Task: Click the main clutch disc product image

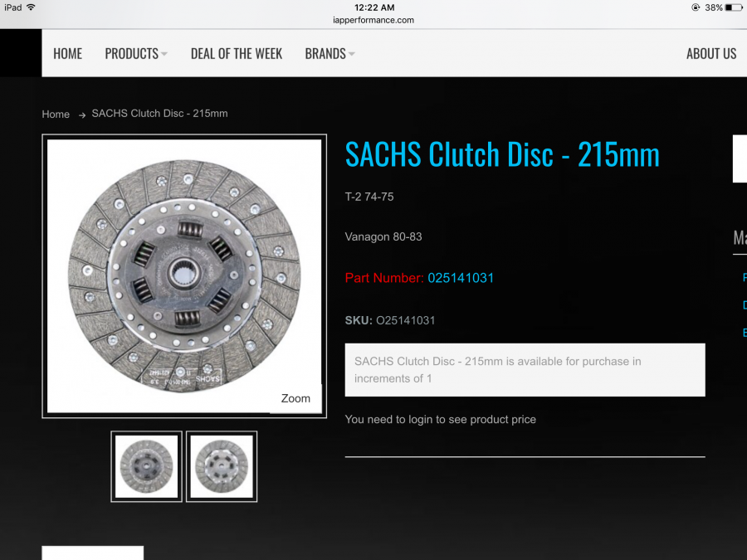Action: [x=184, y=276]
